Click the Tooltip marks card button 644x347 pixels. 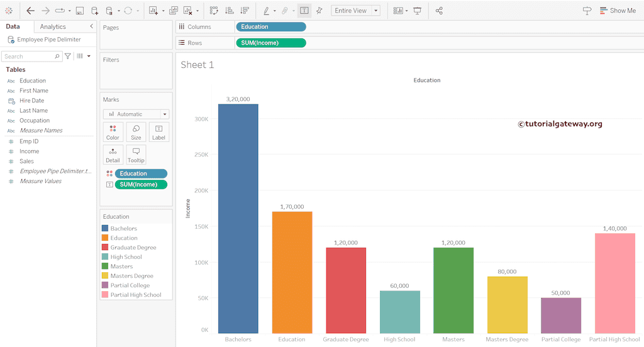136,155
